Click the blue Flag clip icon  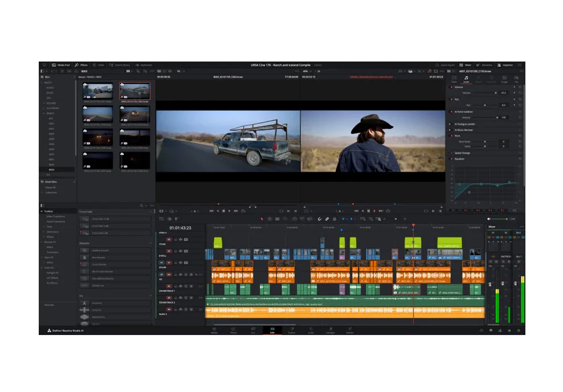tap(343, 219)
